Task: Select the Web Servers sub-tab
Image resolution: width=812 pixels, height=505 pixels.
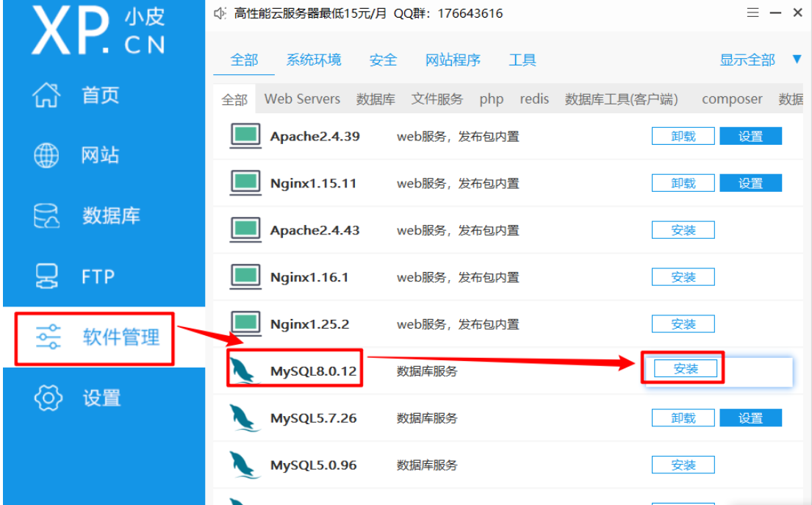Action: (302, 99)
